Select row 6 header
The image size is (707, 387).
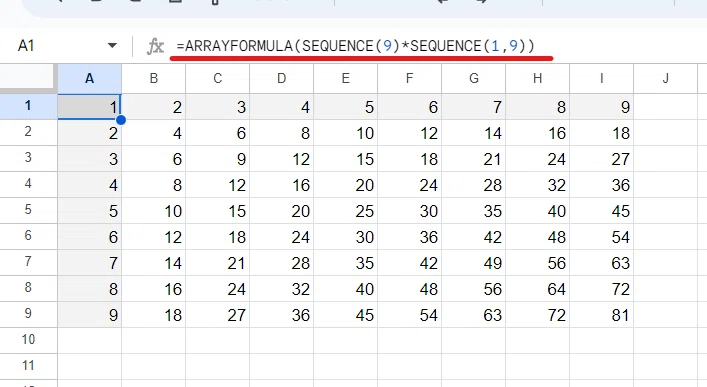click(x=28, y=236)
